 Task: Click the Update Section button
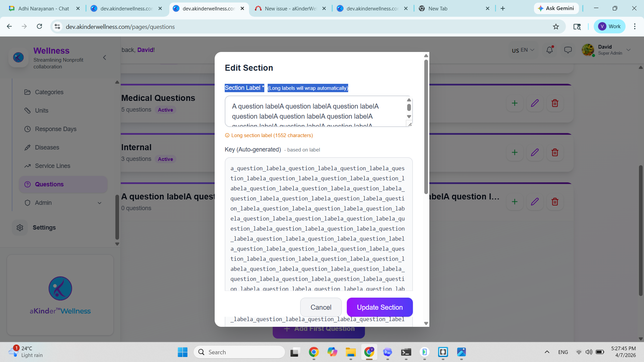380,307
